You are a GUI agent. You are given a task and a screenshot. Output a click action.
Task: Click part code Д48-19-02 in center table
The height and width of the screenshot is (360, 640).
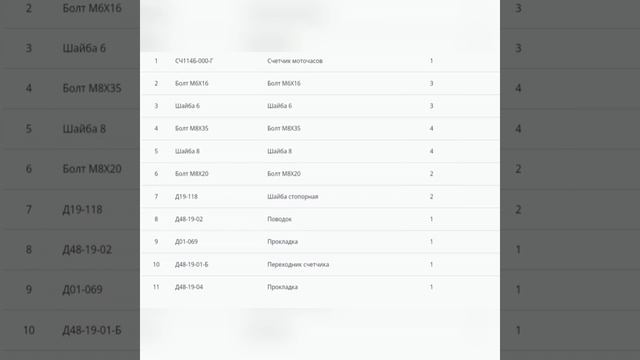189,219
